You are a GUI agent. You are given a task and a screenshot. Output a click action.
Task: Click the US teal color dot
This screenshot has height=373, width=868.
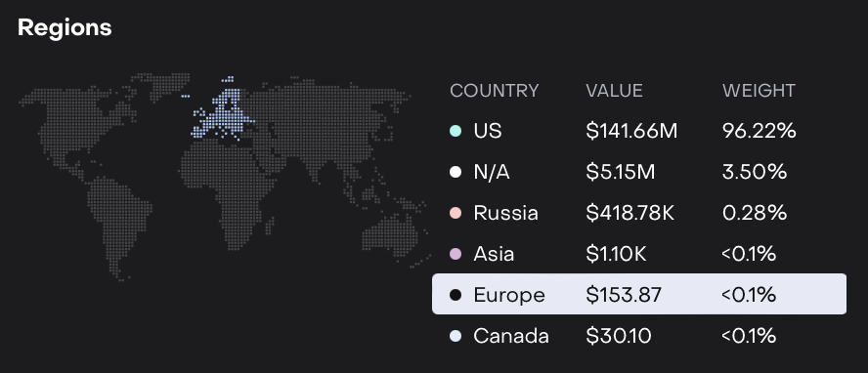456,131
